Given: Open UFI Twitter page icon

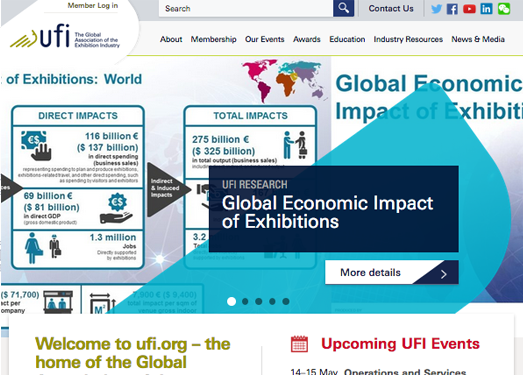Looking at the screenshot, I should point(436,9).
